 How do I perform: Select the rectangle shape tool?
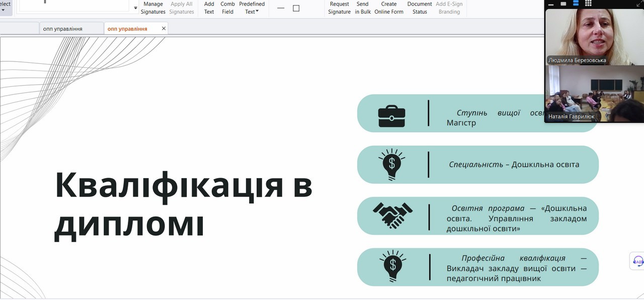tap(296, 8)
